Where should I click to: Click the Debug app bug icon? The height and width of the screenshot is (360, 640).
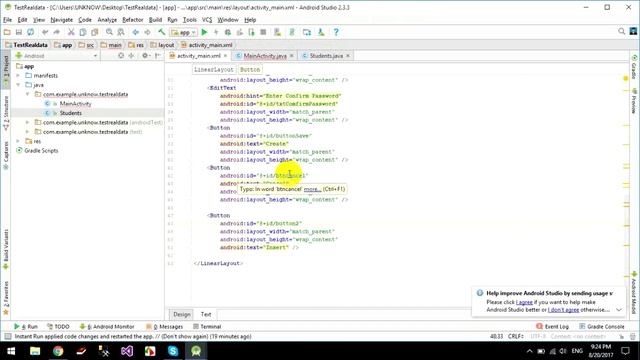(228, 32)
